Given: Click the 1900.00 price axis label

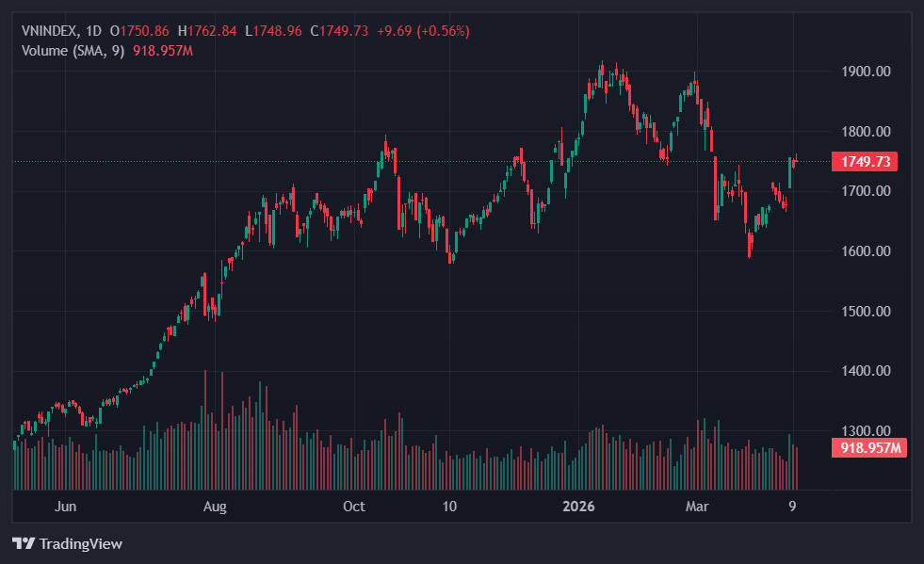Looking at the screenshot, I should click(864, 72).
